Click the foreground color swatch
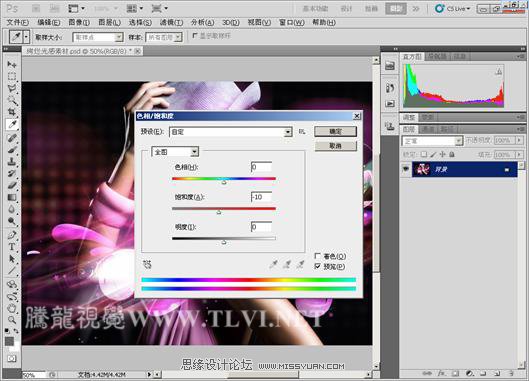529x381 pixels. 9,341
